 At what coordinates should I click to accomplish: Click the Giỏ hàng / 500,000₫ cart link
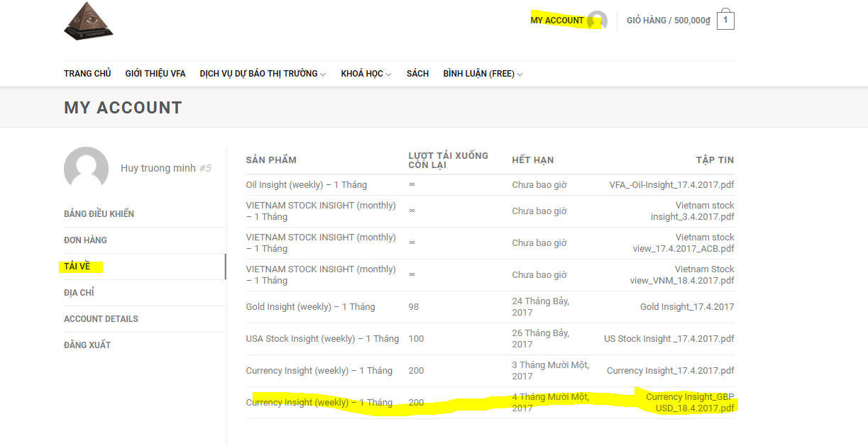pyautogui.click(x=668, y=21)
